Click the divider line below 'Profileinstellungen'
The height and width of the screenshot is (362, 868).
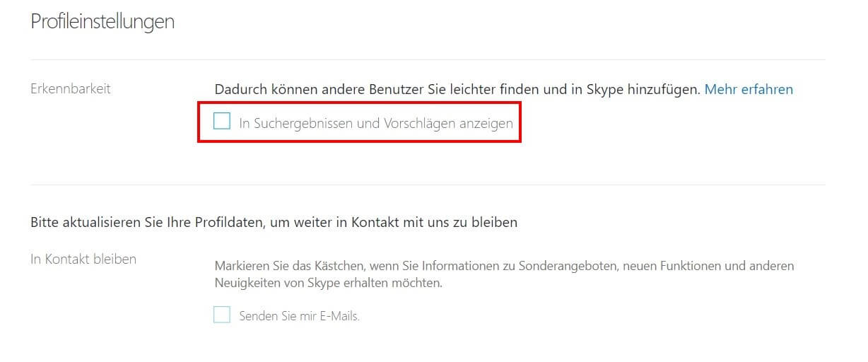tap(428, 59)
